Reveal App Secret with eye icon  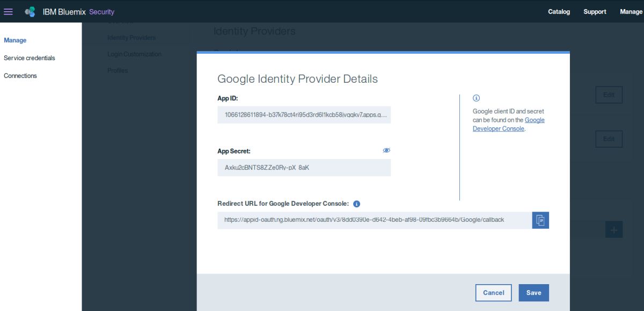(386, 150)
